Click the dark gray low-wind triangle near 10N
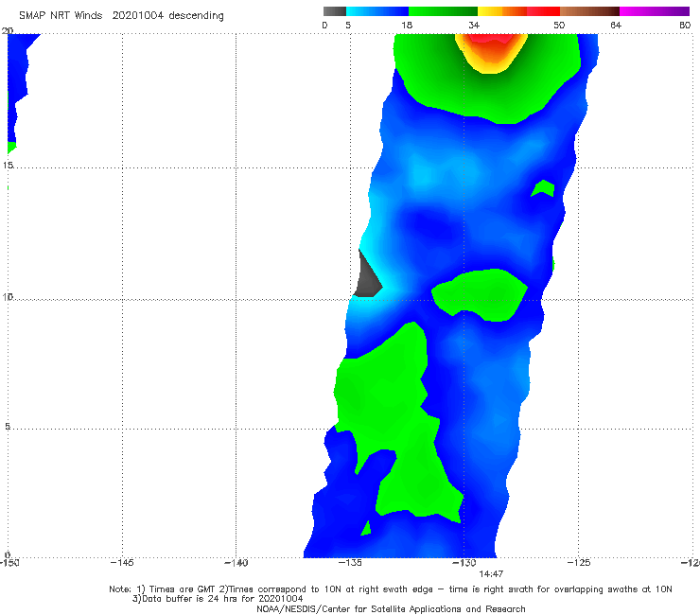Image resolution: width=700 pixels, height=615 pixels. tap(367, 279)
